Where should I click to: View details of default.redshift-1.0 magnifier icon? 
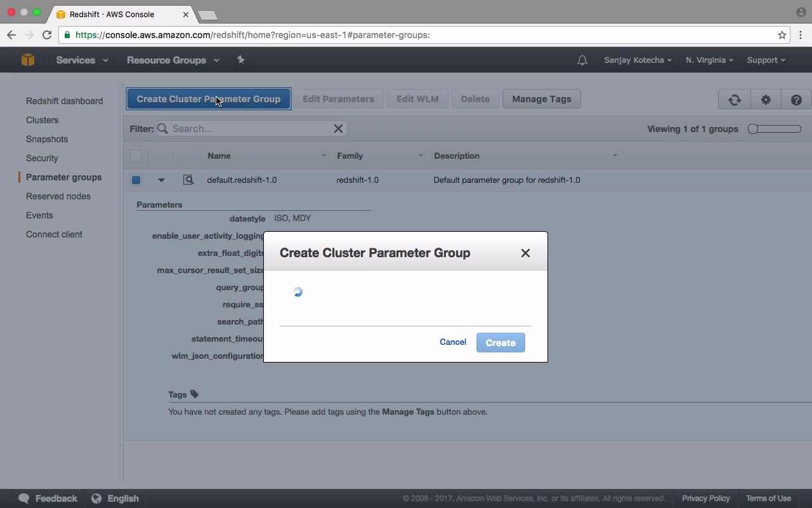[x=188, y=180]
